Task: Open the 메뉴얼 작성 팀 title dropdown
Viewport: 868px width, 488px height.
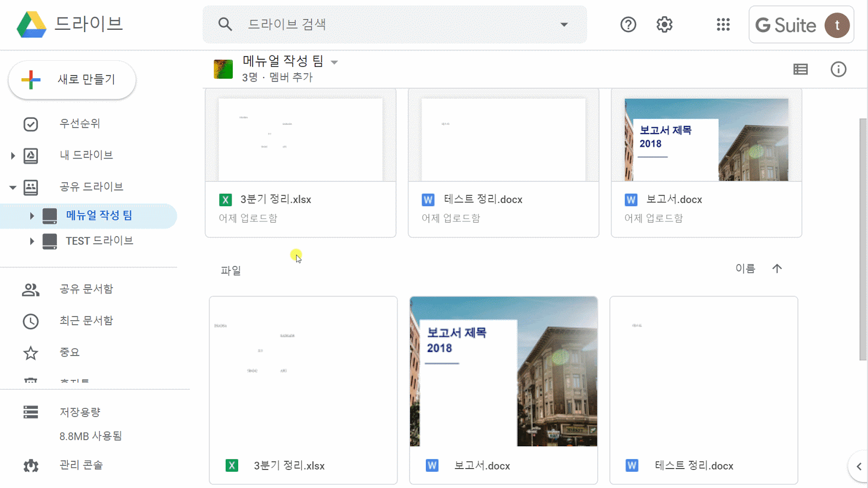Action: (x=335, y=62)
